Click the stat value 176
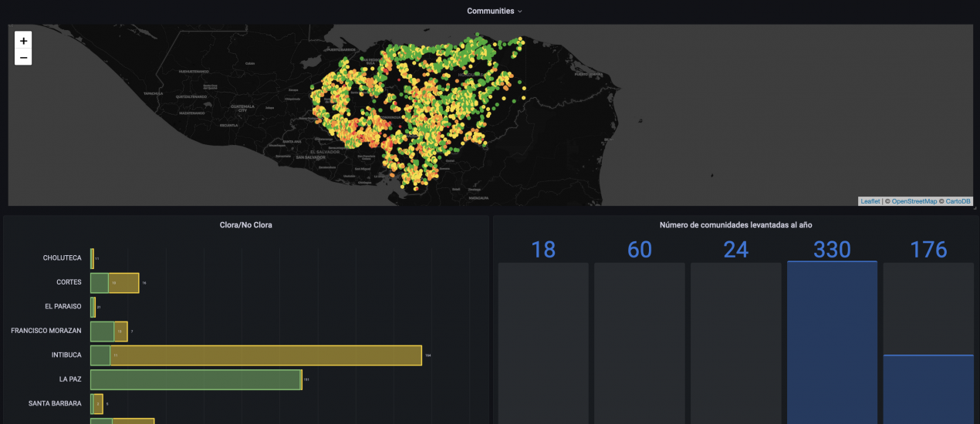 pos(928,249)
